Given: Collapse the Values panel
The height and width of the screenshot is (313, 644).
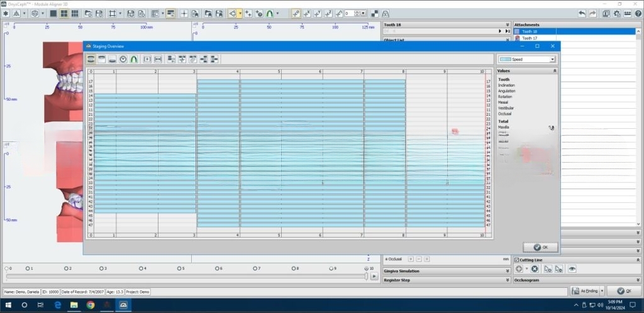Looking at the screenshot, I should click(555, 71).
